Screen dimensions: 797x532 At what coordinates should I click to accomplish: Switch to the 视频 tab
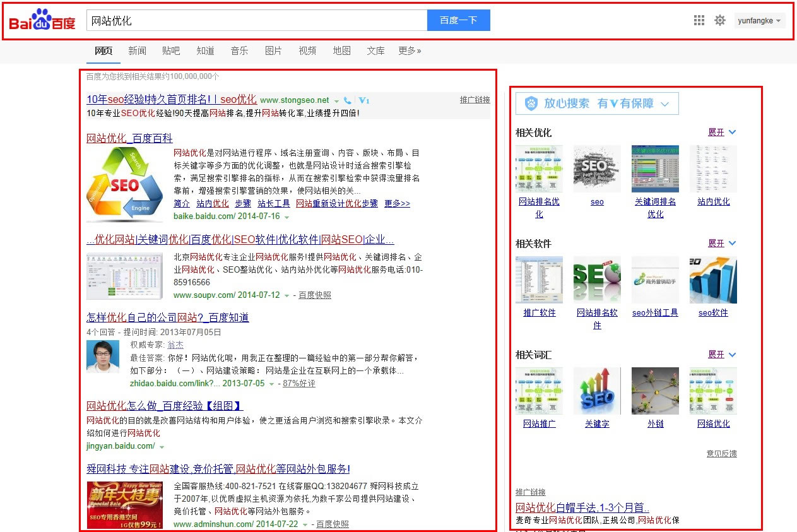tap(307, 50)
